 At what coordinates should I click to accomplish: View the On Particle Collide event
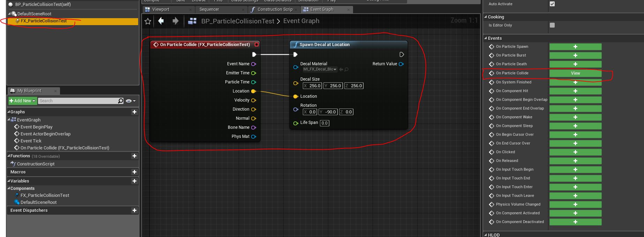point(575,73)
